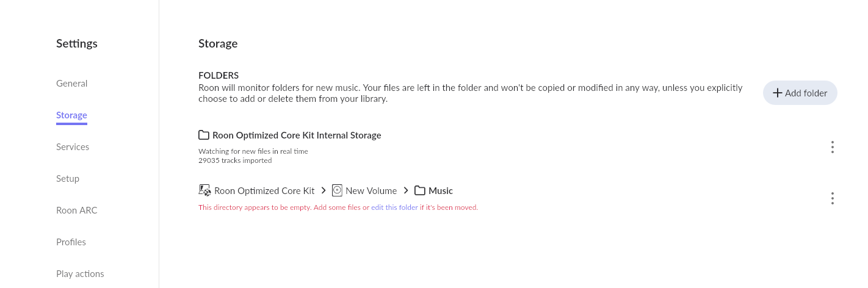Select the Storage settings tab
The image size is (868, 288).
pos(71,115)
